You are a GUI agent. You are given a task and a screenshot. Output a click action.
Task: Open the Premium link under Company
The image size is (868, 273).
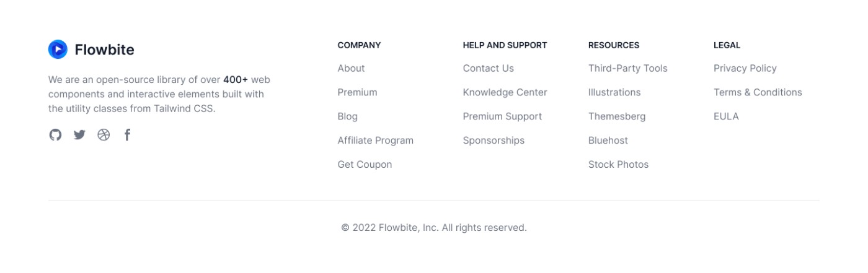pyautogui.click(x=357, y=92)
